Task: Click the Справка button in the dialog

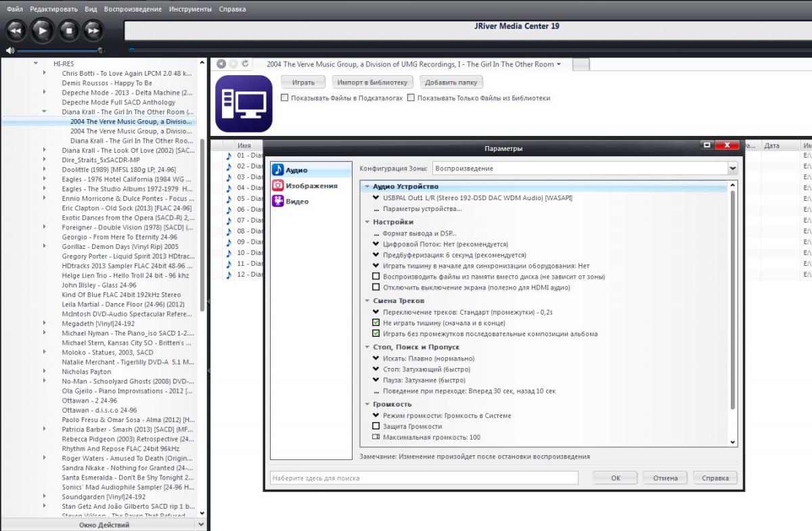Action: (x=715, y=478)
